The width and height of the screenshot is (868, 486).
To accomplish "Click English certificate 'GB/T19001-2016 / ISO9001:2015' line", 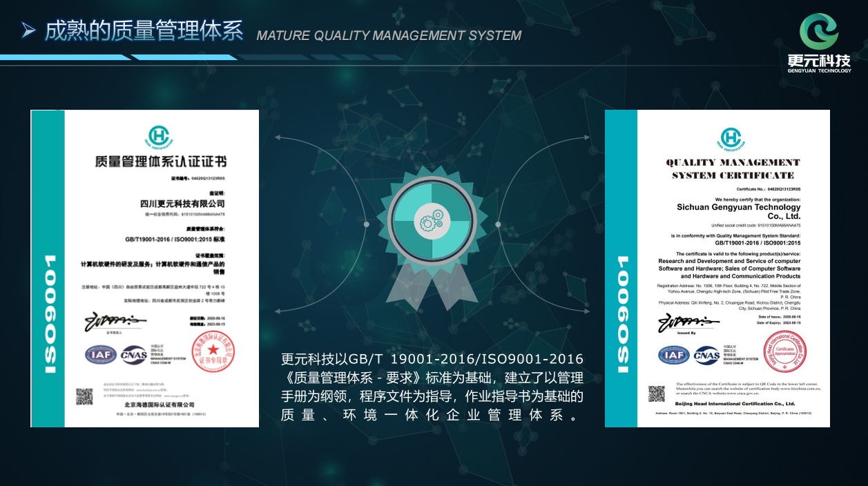I will pos(758,243).
